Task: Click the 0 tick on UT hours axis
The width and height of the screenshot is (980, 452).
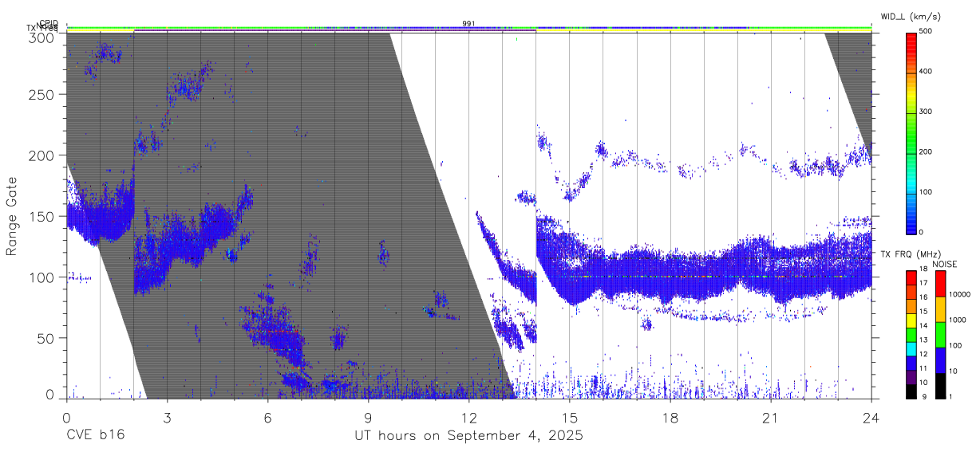Action: [66, 417]
